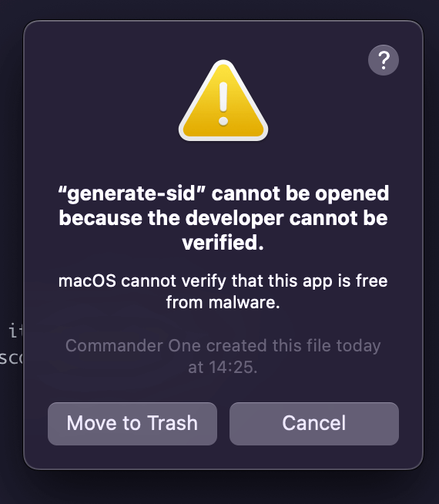Click the partial "it" text behind the dialog
Screen dimensions: 439x504
click(x=15, y=331)
